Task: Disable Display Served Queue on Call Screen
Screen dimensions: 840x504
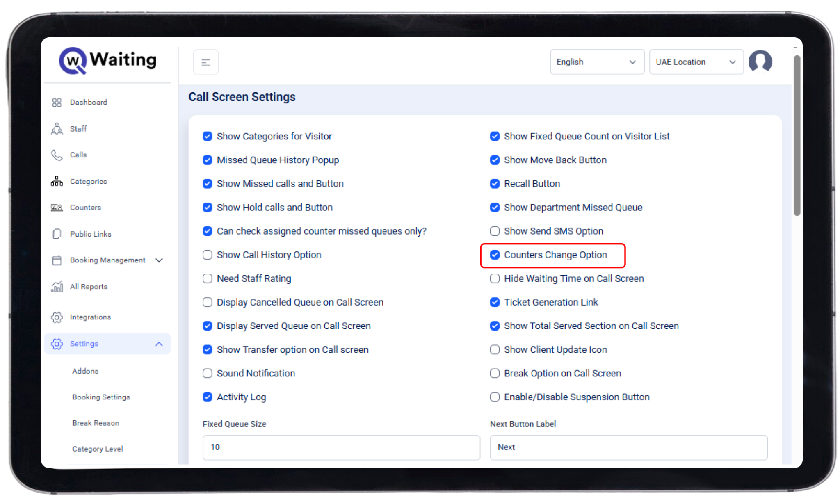Action: click(208, 326)
